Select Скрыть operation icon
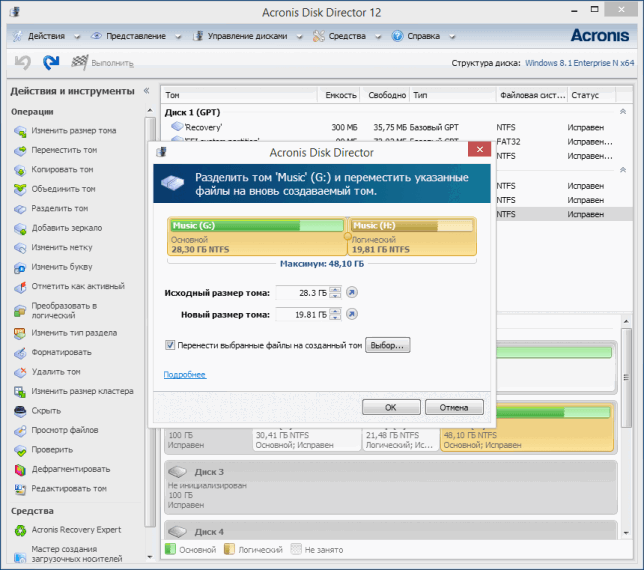Image resolution: width=644 pixels, height=570 pixels. (x=20, y=411)
